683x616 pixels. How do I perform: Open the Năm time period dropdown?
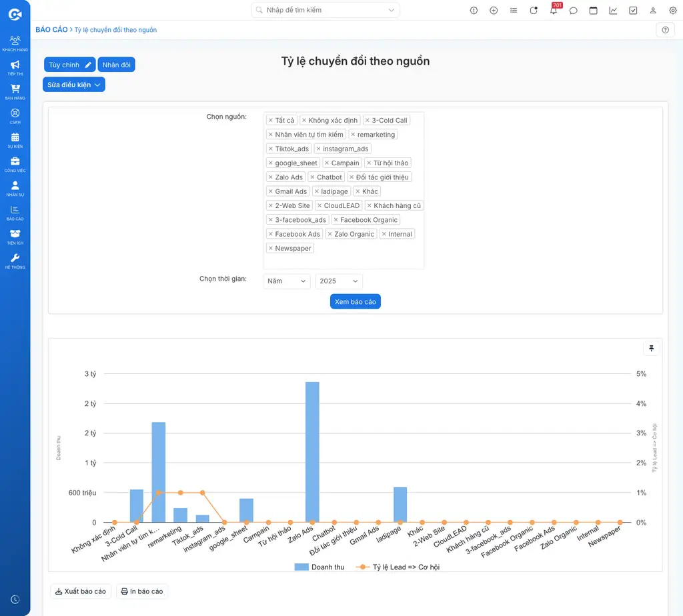(287, 281)
